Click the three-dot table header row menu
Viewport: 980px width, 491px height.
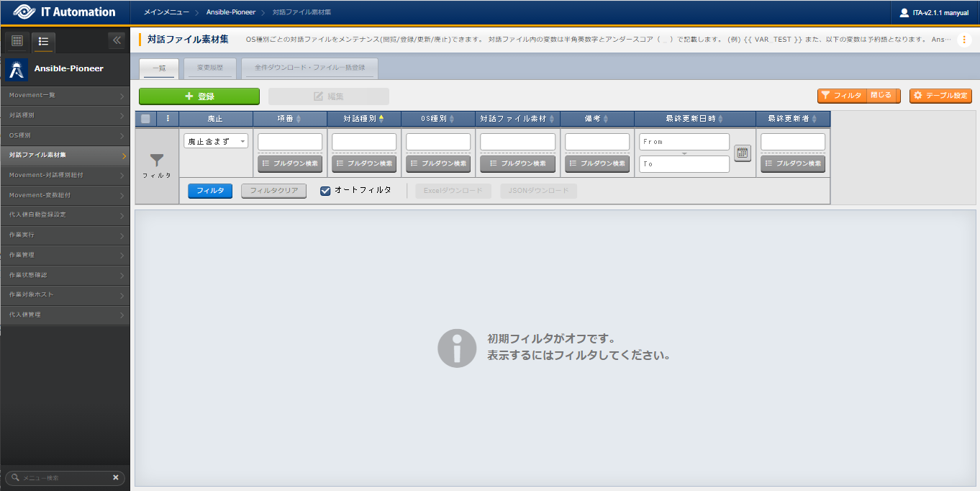coord(168,119)
